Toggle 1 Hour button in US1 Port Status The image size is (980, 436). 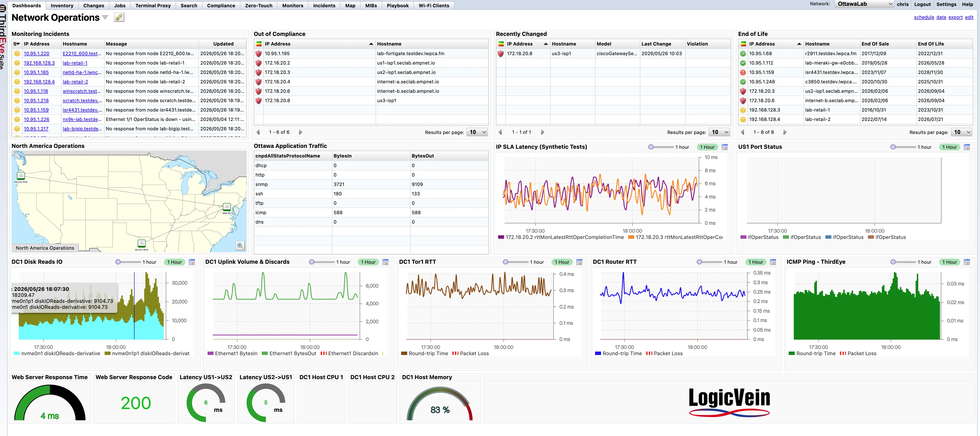tap(949, 147)
